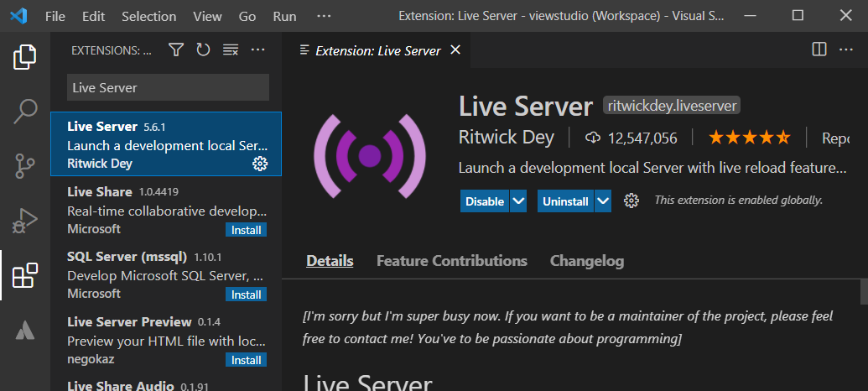Open manage gear for Live Server list item
868x391 pixels.
click(x=260, y=164)
